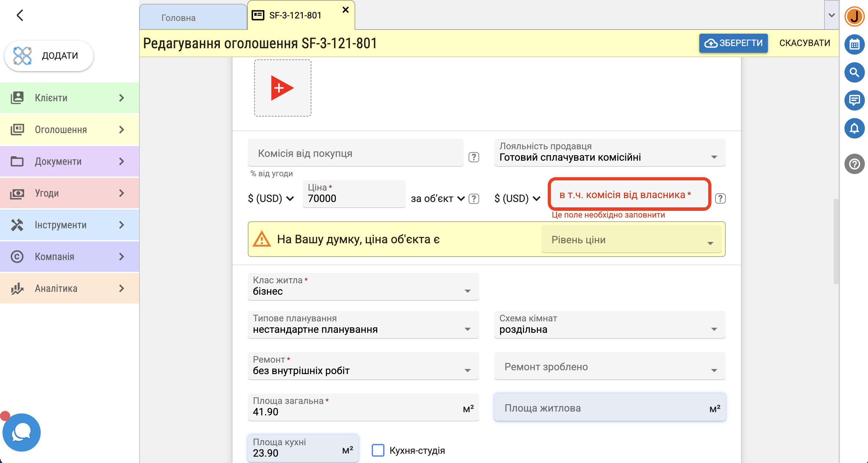
Task: Click the search magnifier icon
Action: (854, 72)
